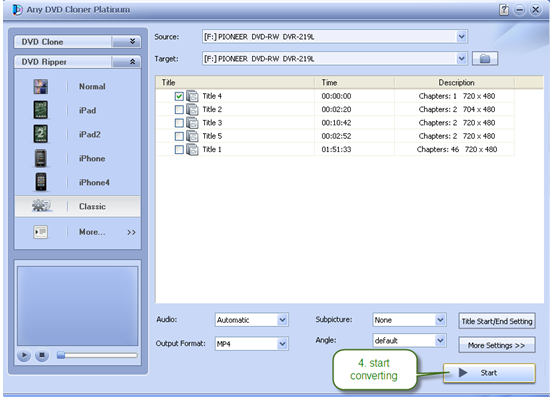Open the Angle dropdown
550x397 pixels.
pyautogui.click(x=440, y=340)
